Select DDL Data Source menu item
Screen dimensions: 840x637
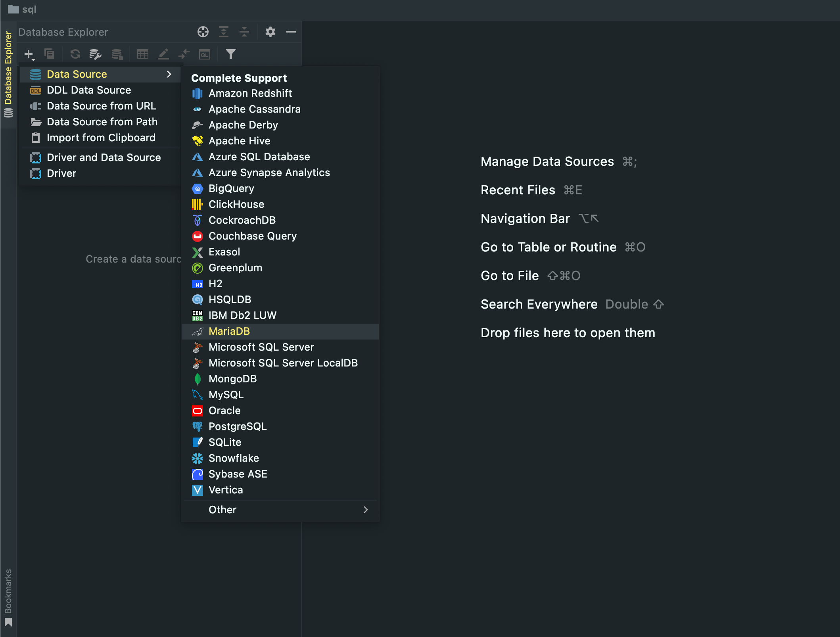point(100,90)
